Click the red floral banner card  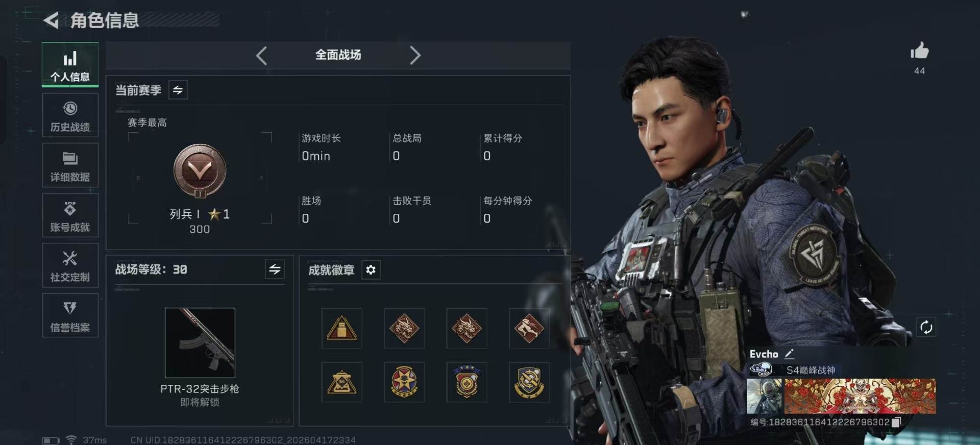tap(860, 396)
